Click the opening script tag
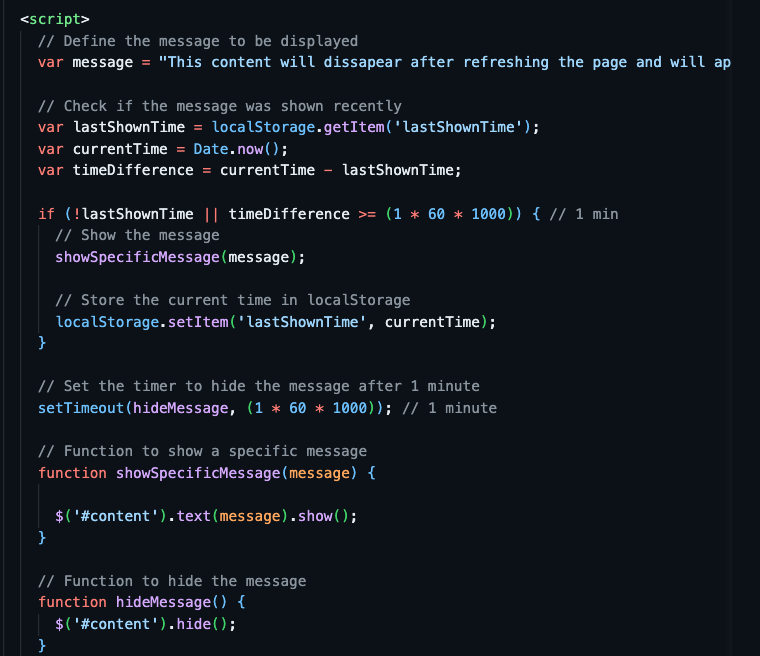 pos(55,19)
